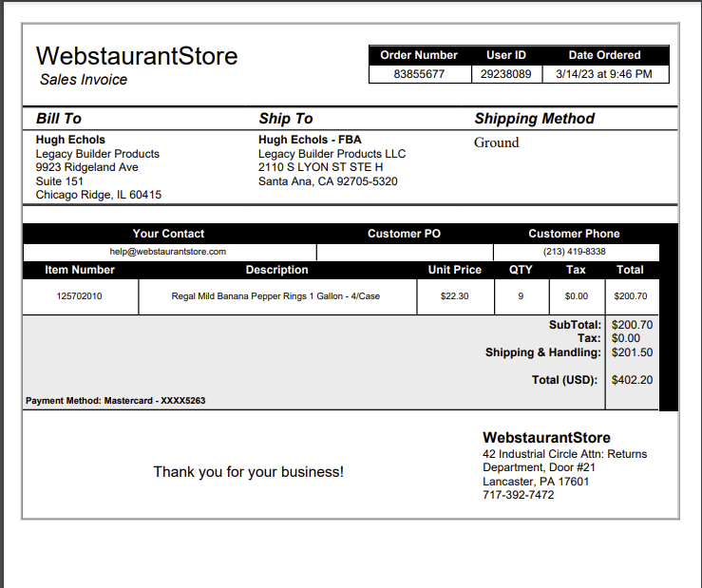Image resolution: width=702 pixels, height=588 pixels.
Task: Click the Description column header
Action: click(x=276, y=270)
